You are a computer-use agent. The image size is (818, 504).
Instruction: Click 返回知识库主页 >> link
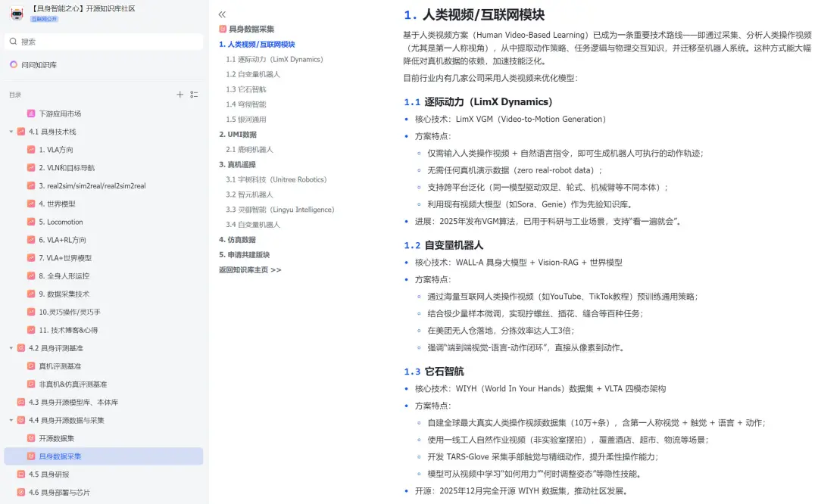(250, 270)
